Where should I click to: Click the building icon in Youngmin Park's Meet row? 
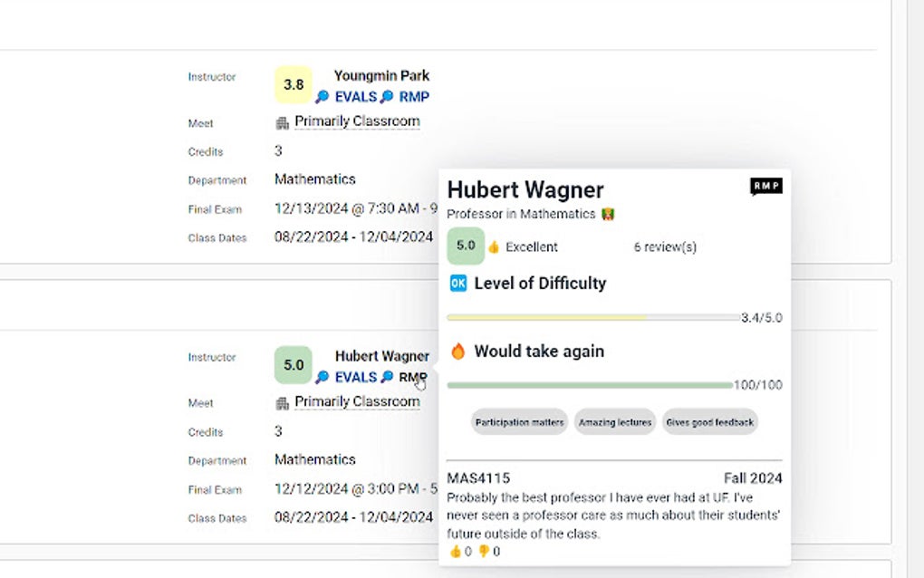pyautogui.click(x=283, y=122)
